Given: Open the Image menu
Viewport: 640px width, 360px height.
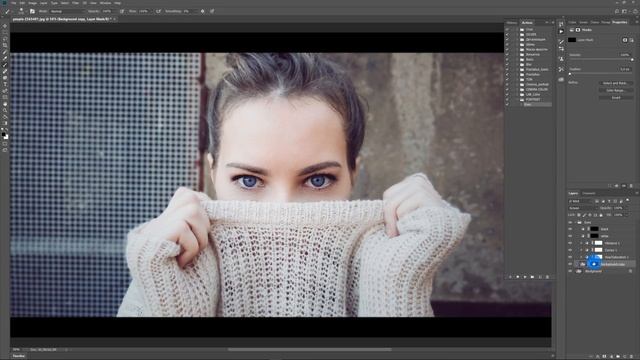Looking at the screenshot, I should pos(33,3).
